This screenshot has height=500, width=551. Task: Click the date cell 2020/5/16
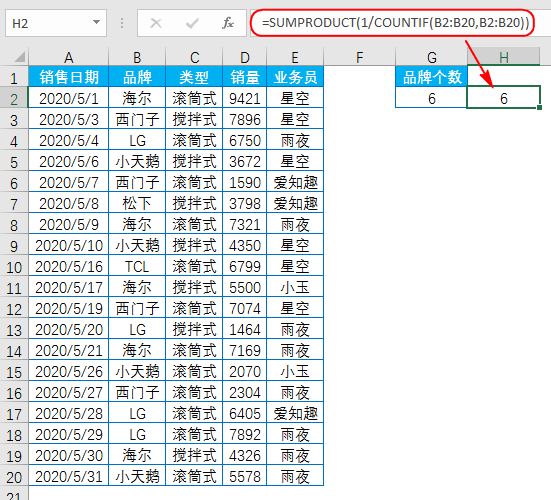pyautogui.click(x=69, y=266)
